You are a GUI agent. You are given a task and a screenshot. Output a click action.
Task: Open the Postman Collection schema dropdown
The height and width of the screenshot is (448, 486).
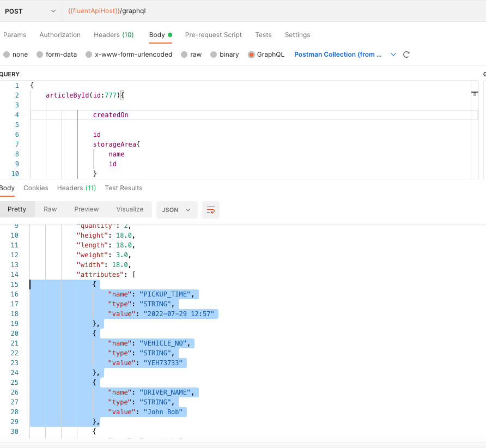pos(345,55)
